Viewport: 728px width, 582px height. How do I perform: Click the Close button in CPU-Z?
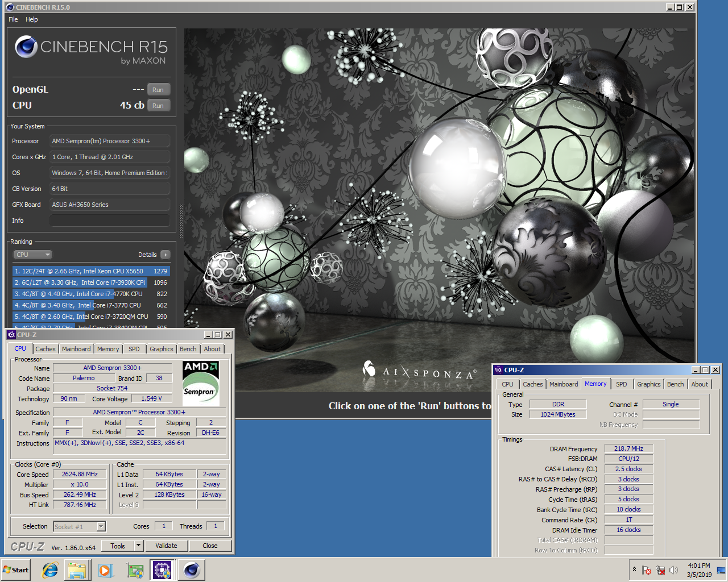(x=210, y=546)
